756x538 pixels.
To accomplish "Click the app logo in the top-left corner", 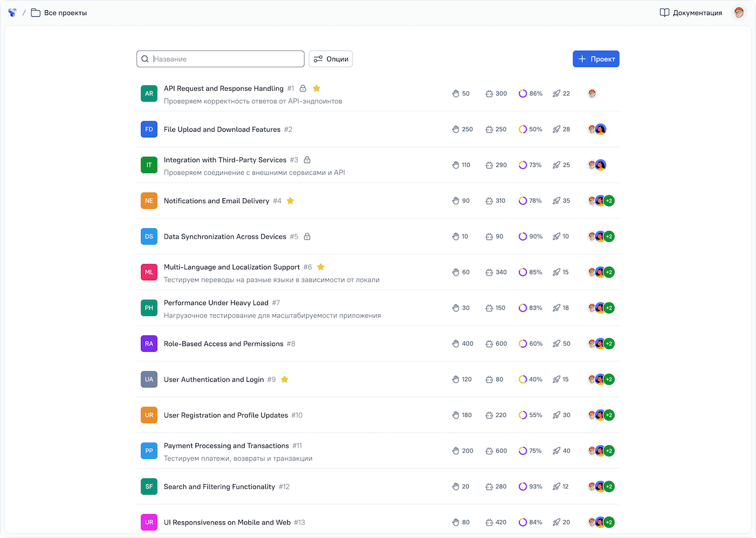I will [x=12, y=12].
